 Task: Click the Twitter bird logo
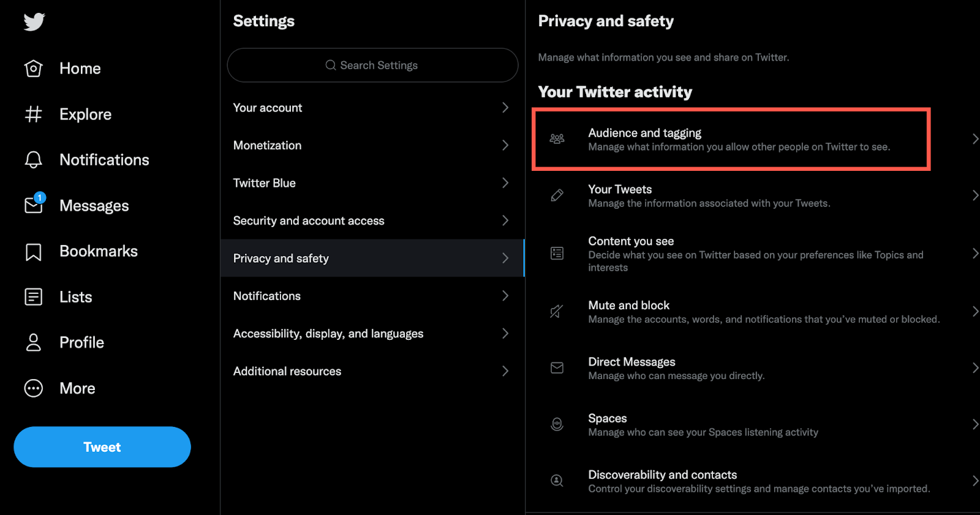(x=34, y=22)
